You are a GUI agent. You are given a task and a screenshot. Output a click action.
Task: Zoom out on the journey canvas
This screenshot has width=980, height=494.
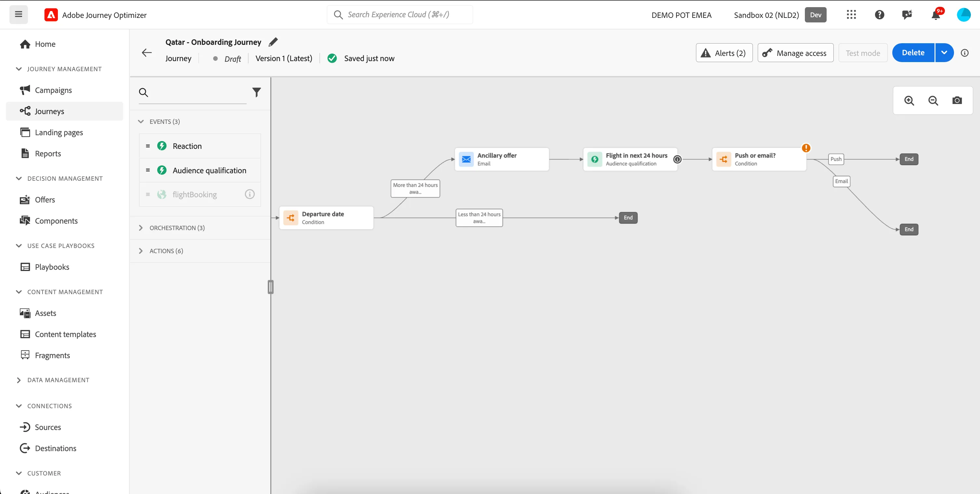pyautogui.click(x=933, y=100)
